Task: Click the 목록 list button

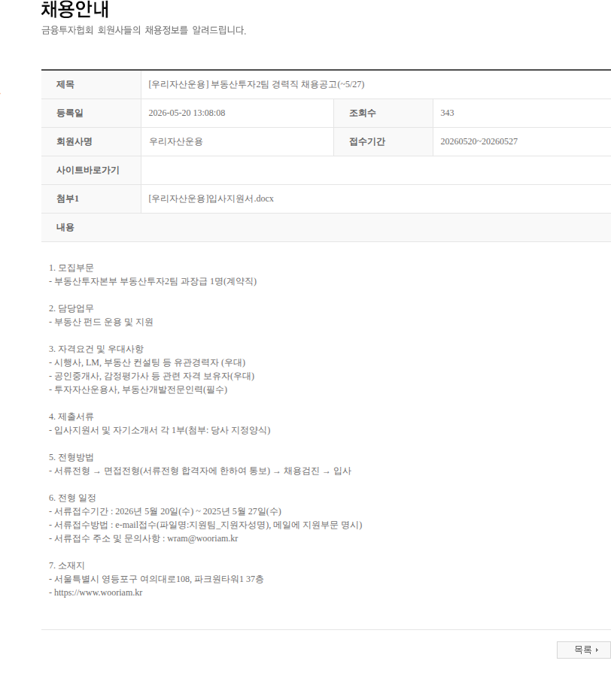Action: 584,650
